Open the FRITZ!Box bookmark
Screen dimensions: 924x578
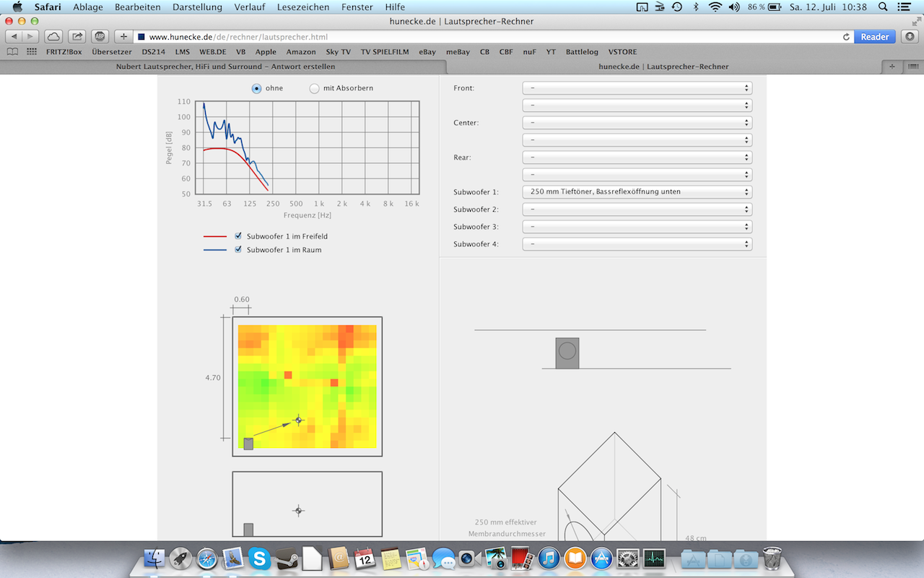coord(65,52)
